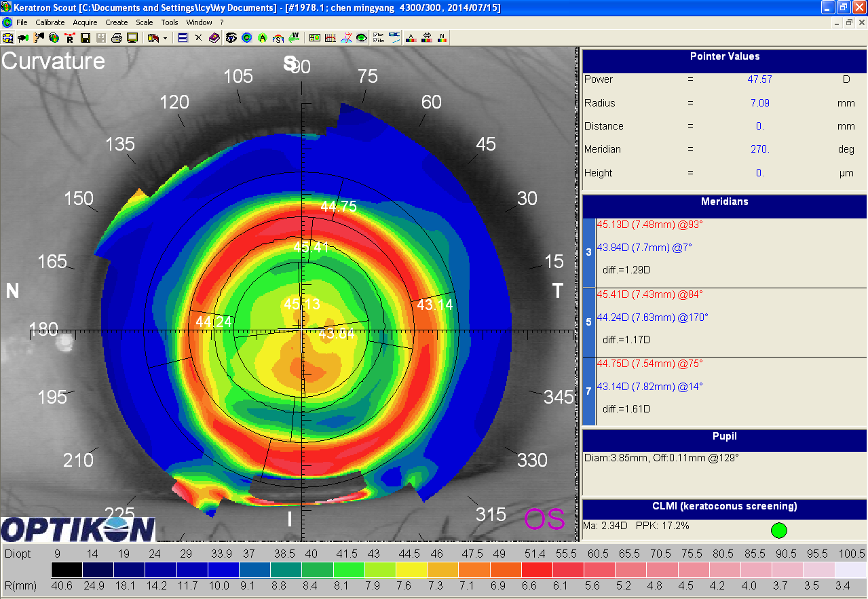
Task: Click the red-blue crossed curves profile icon
Action: [x=346, y=37]
